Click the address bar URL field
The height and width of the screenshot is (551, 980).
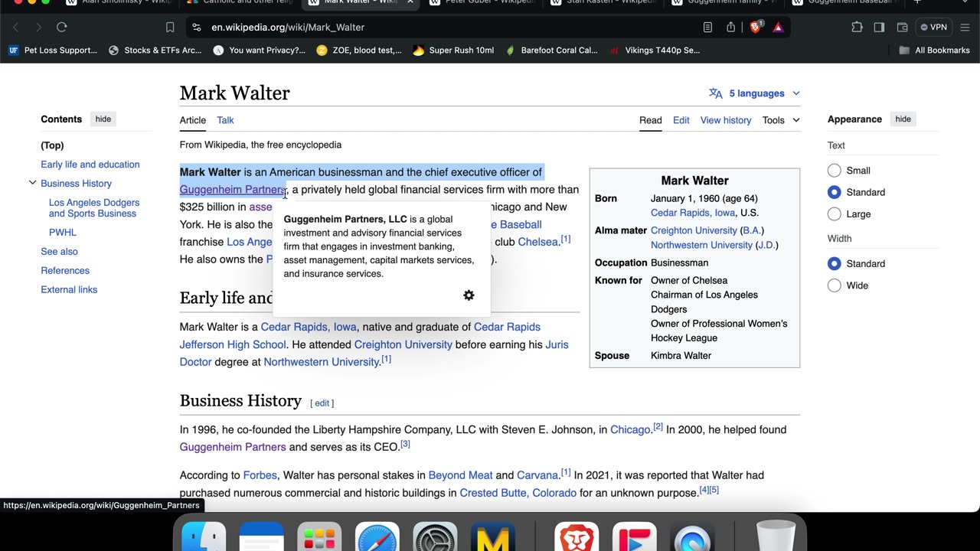452,27
